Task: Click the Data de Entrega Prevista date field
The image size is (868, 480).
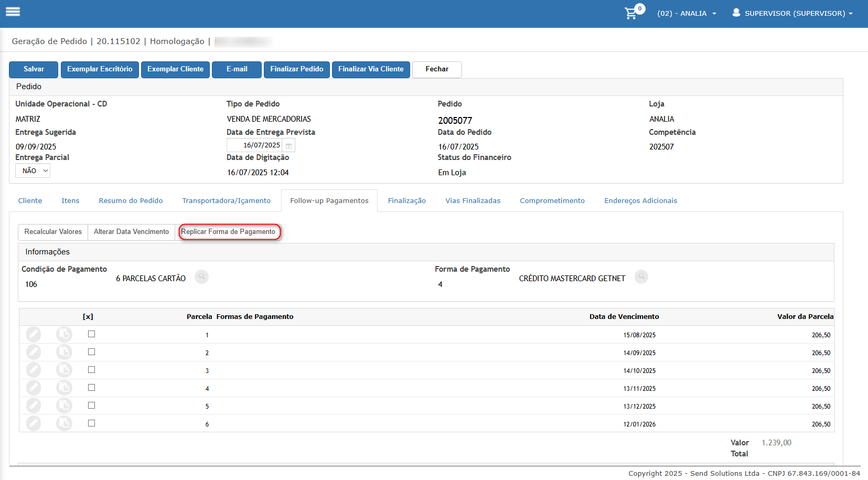Action: pos(255,145)
